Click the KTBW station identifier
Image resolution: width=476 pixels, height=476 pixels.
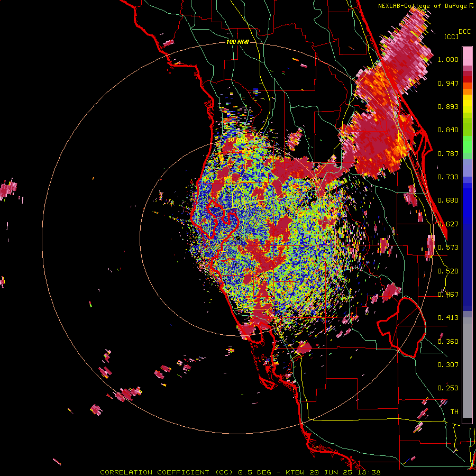point(295,472)
